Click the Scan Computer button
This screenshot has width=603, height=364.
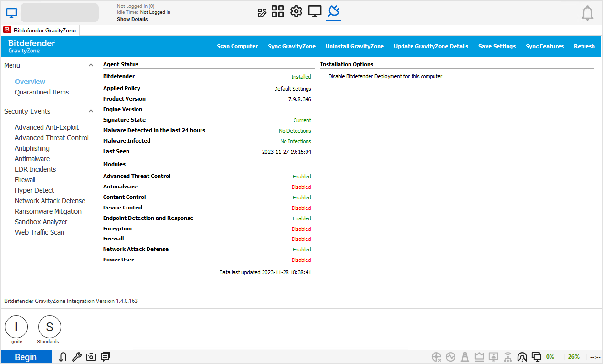tap(237, 46)
